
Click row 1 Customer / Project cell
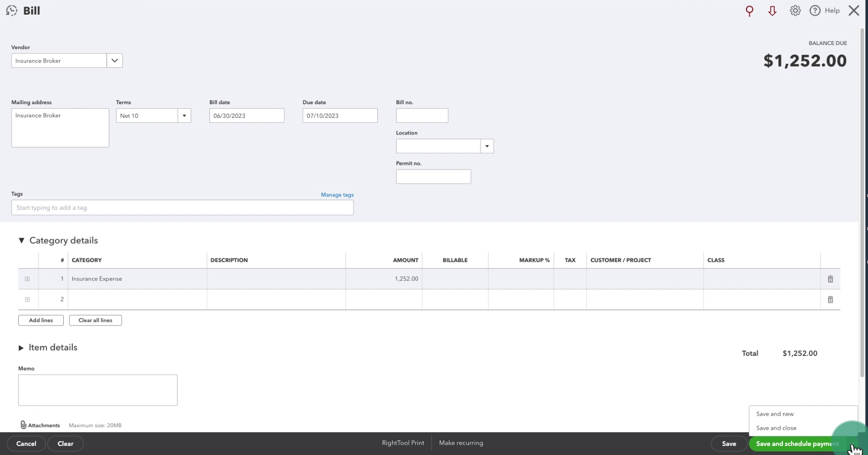point(644,279)
